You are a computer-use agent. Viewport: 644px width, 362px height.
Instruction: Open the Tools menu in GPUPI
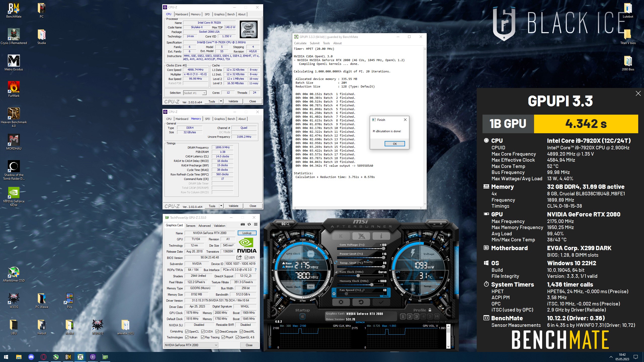(326, 43)
